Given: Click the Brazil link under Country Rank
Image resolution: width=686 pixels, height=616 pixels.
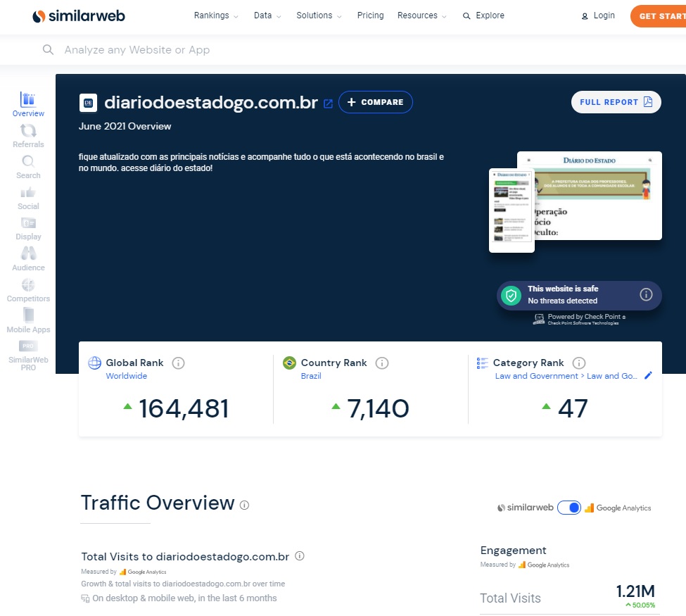Looking at the screenshot, I should (311, 376).
